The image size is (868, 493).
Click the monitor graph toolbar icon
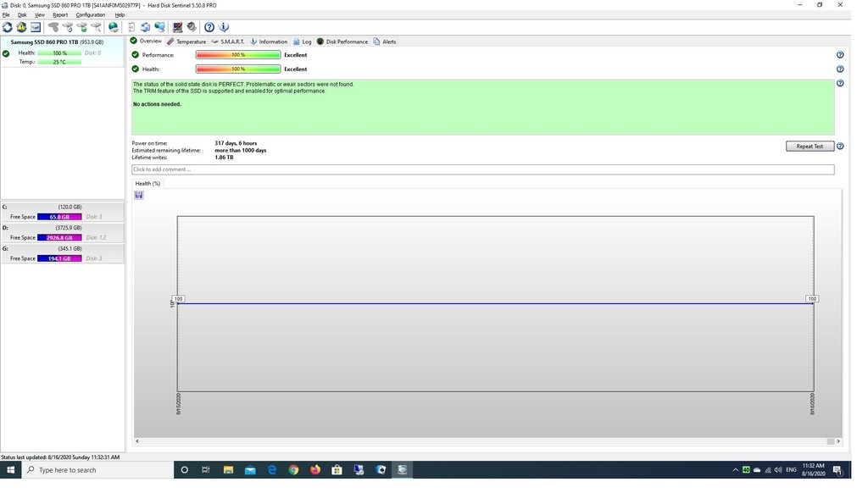click(177, 27)
